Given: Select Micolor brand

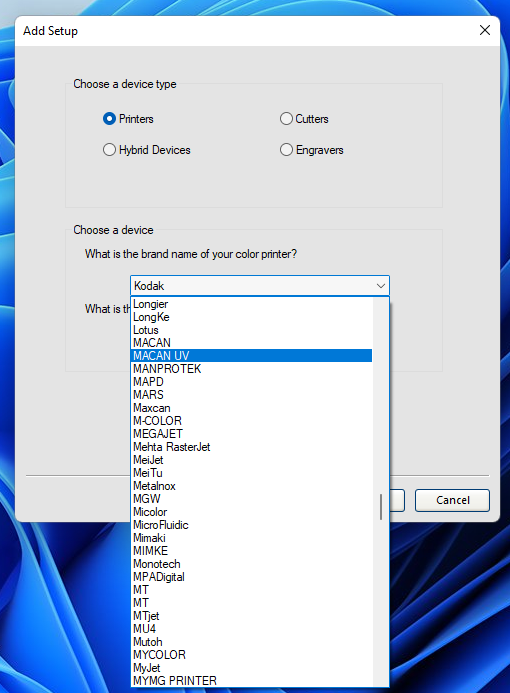Looking at the screenshot, I should click(x=251, y=512).
